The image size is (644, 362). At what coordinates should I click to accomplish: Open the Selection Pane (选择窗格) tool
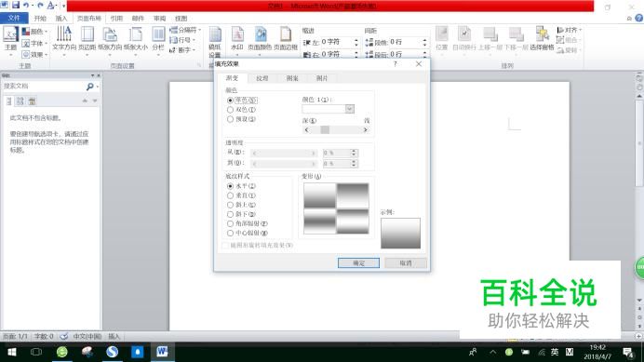point(543,39)
